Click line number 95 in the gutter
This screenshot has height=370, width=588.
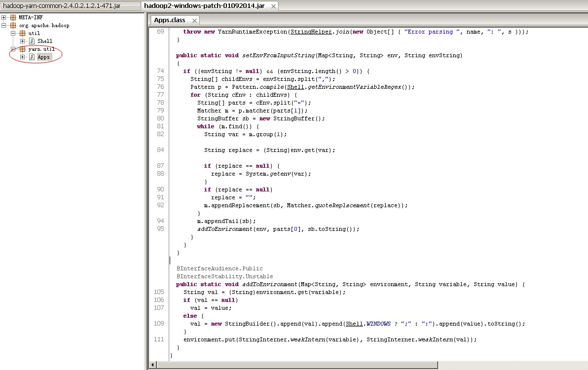click(x=160, y=229)
